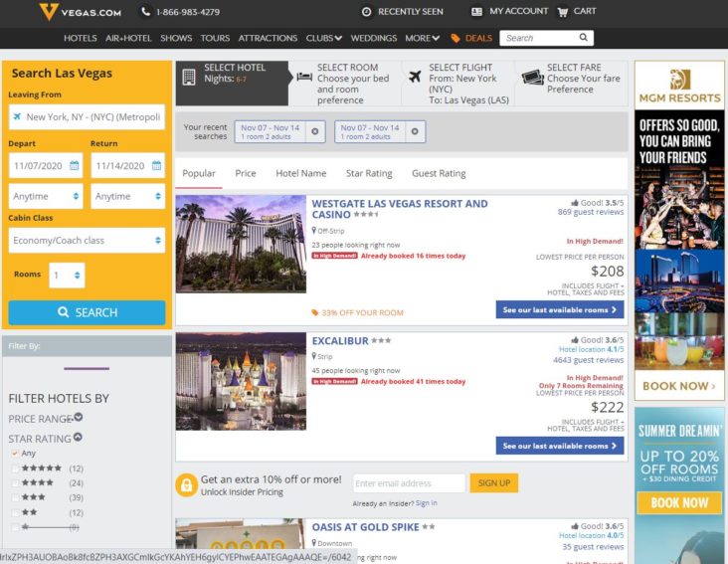Click Oasis at Gold Spike location pin

pyautogui.click(x=314, y=543)
